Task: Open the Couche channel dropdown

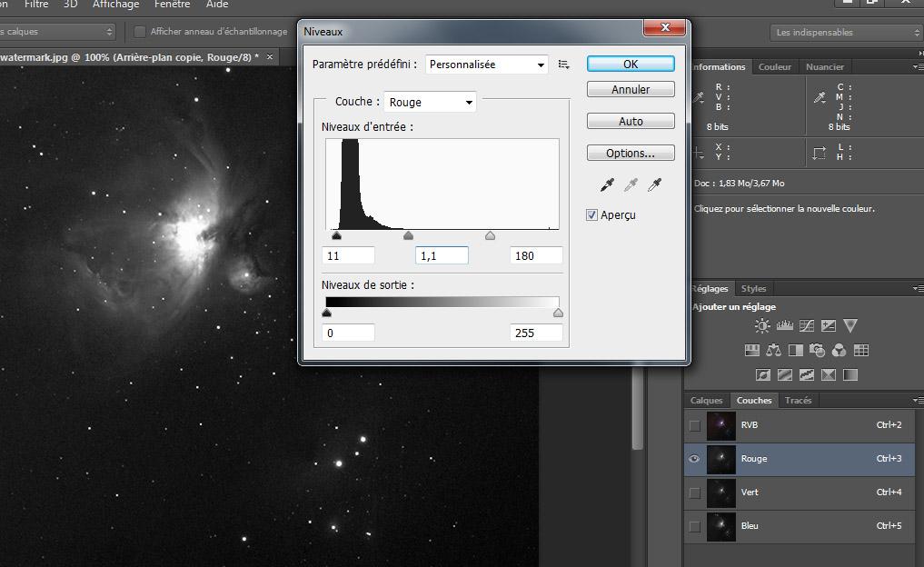Action: click(x=430, y=102)
